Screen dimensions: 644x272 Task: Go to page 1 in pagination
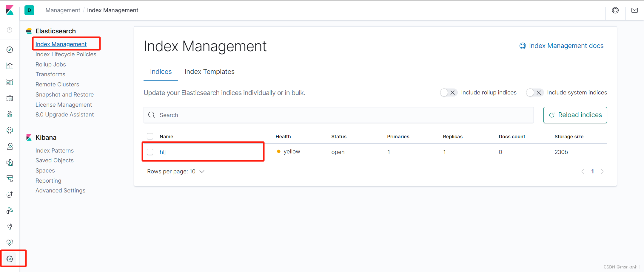(x=592, y=172)
